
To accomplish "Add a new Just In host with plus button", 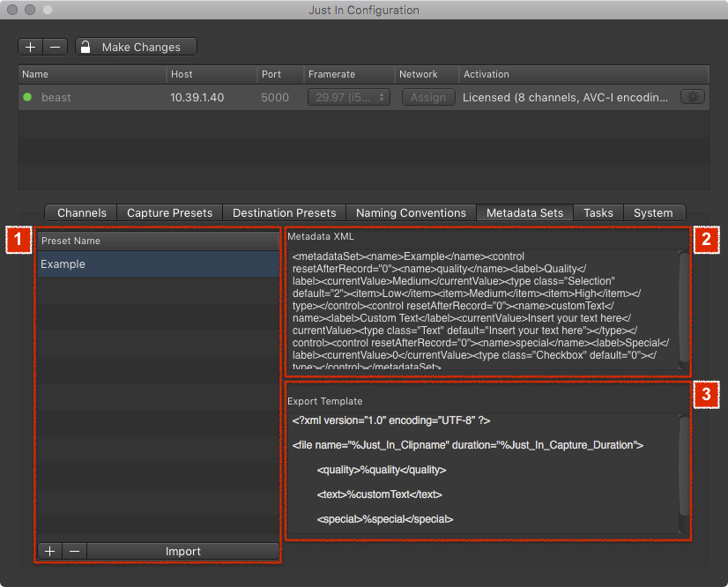I will click(31, 47).
